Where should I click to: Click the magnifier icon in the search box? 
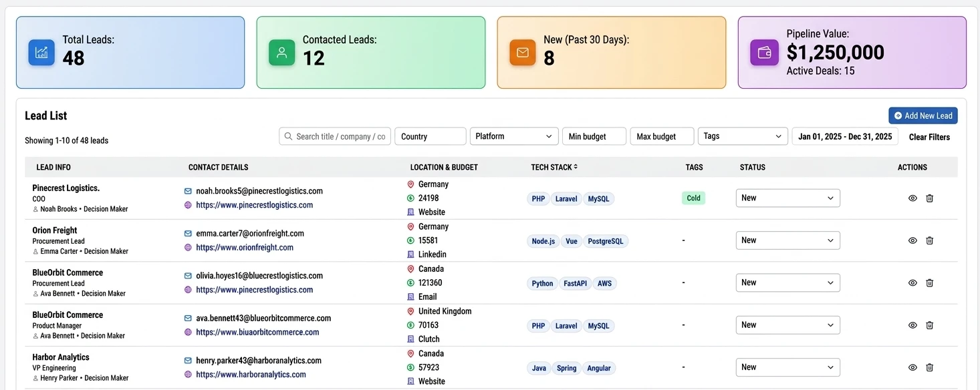pyautogui.click(x=289, y=136)
